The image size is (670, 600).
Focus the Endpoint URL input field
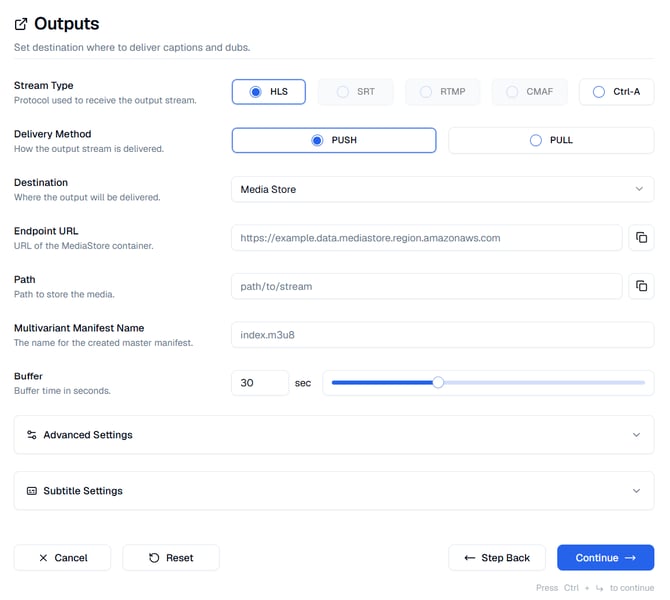pyautogui.click(x=426, y=238)
